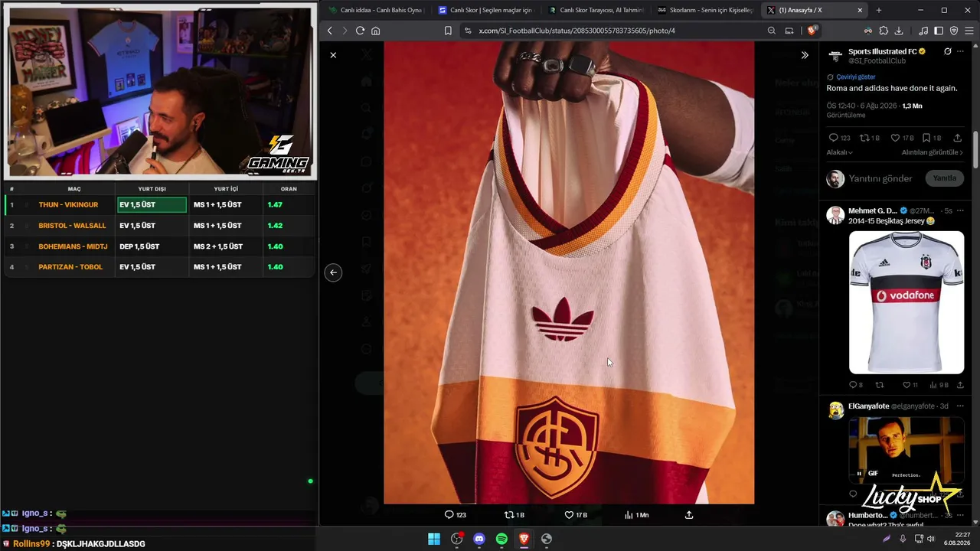Open the Windows Start menu

tap(434, 539)
